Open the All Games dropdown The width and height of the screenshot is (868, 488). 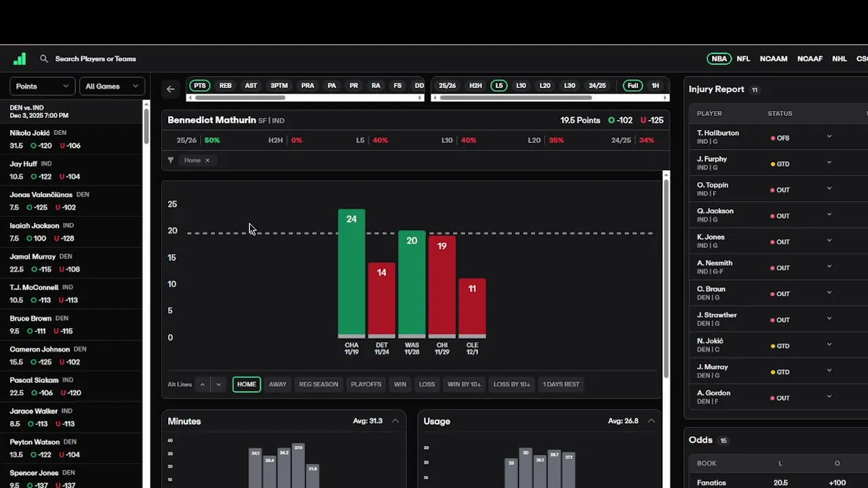(x=112, y=86)
